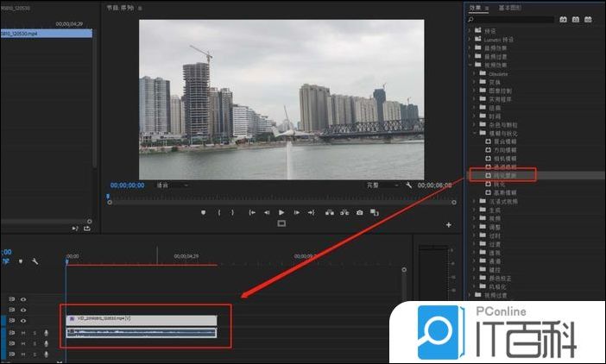Play the sequence in the Program monitor
Screen dimensions: 606x364
click(x=281, y=213)
